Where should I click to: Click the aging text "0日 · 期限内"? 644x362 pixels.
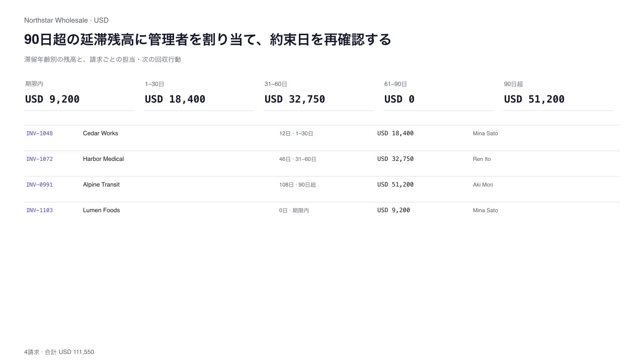pos(294,211)
